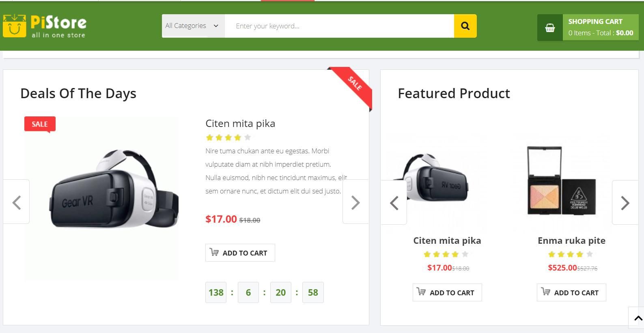Screen dimensions: 644x333
Task: Select the orange highlighted tab in the top bar
Action: (x=287, y=2)
